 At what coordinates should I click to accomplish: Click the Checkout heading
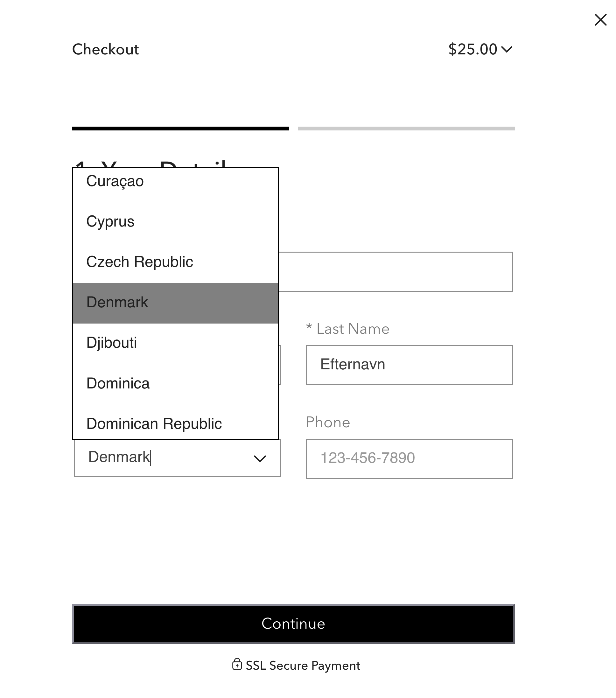pos(106,50)
